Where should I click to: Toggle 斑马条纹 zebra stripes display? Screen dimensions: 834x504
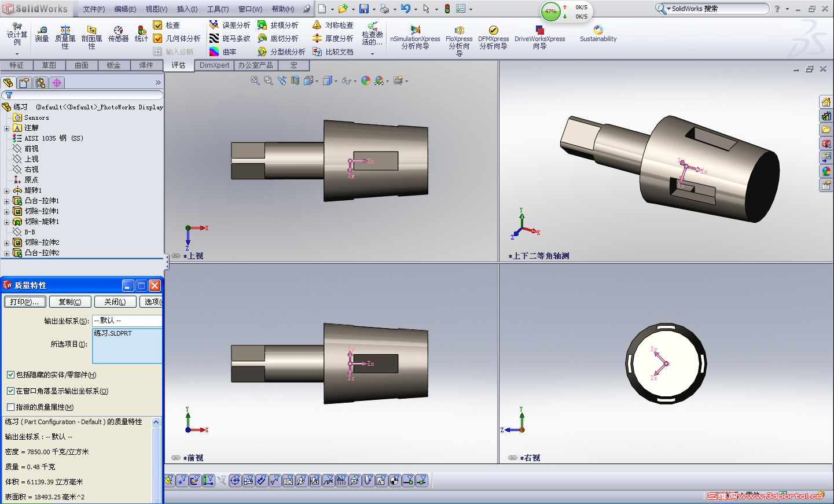[x=230, y=39]
